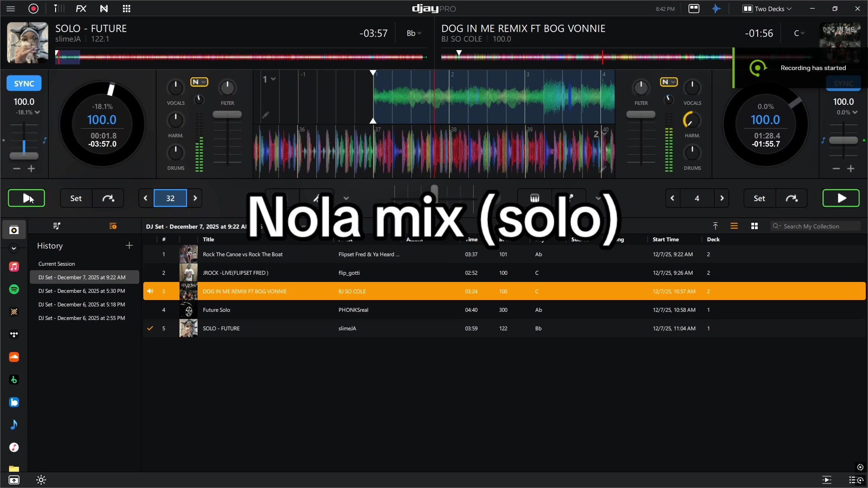Screen dimensions: 868x488
Task: Open the iTunes music library source
Action: tap(14, 447)
